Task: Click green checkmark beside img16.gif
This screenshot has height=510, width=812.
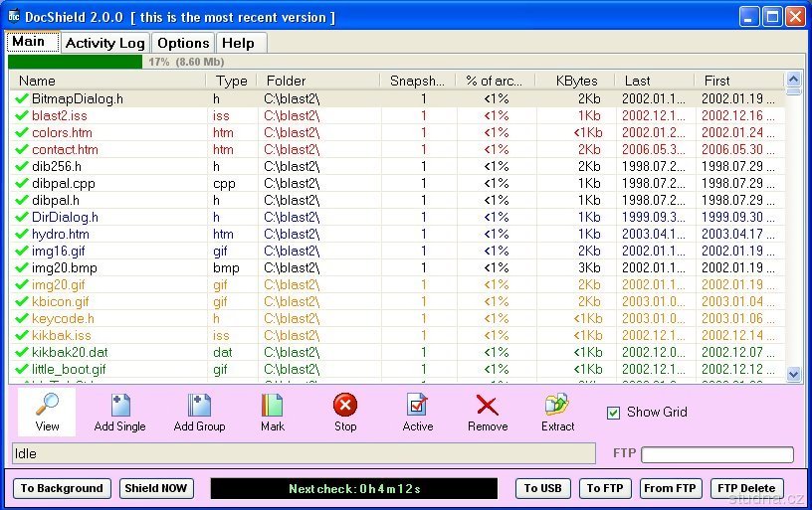Action: 21,251
